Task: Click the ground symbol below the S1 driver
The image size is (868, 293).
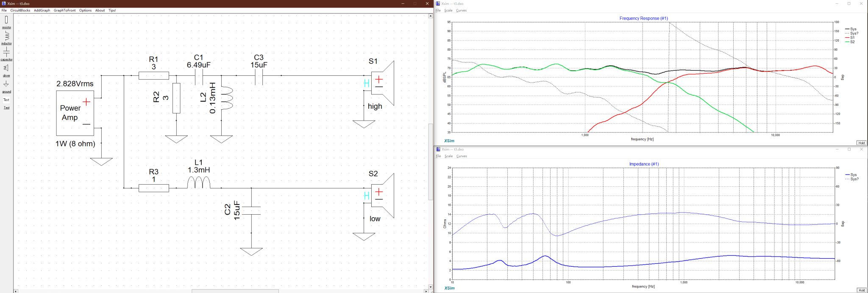Action: coord(364,124)
